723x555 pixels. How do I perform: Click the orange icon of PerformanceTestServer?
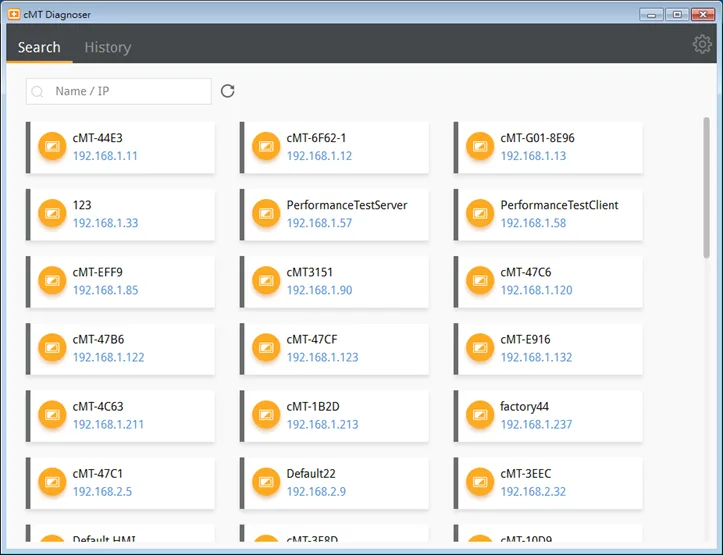(266, 213)
